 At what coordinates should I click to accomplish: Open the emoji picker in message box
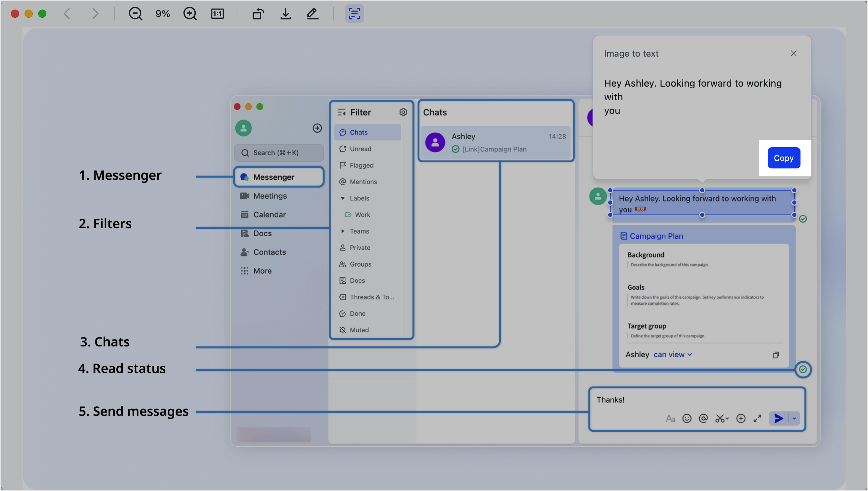687,418
